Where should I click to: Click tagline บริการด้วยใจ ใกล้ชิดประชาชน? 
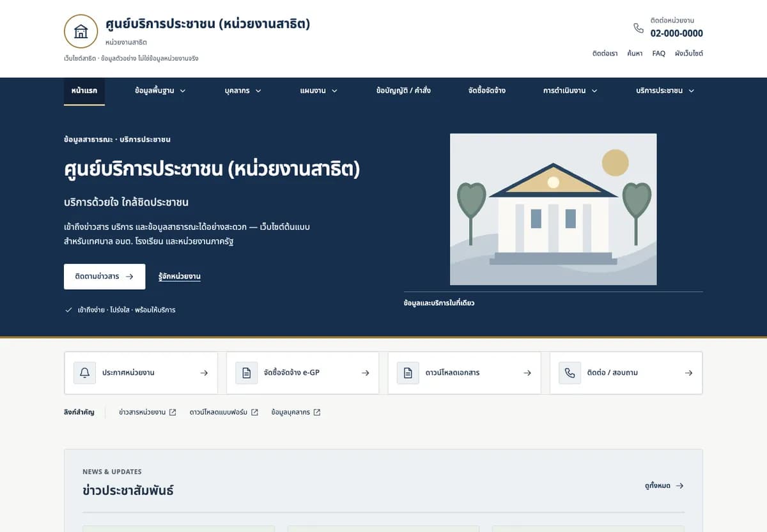[127, 202]
